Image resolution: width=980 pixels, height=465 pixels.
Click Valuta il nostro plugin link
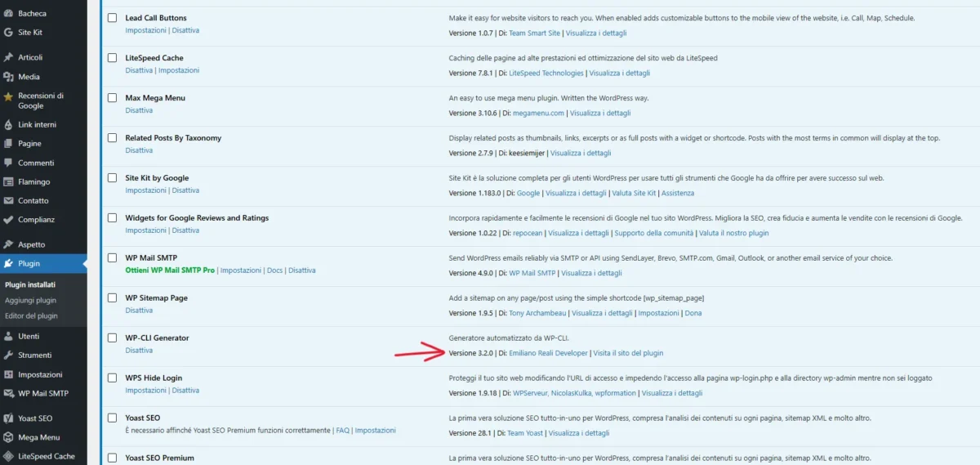(733, 233)
